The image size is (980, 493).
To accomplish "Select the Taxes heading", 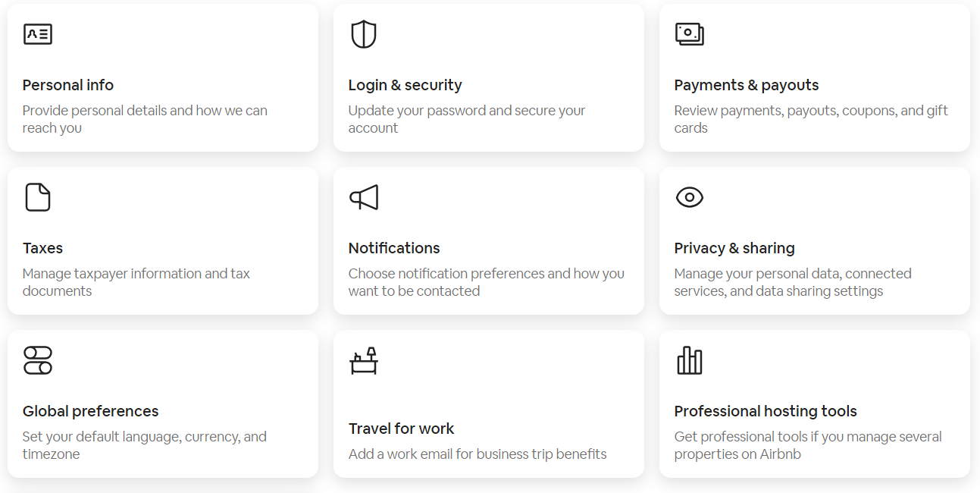I will pyautogui.click(x=42, y=248).
